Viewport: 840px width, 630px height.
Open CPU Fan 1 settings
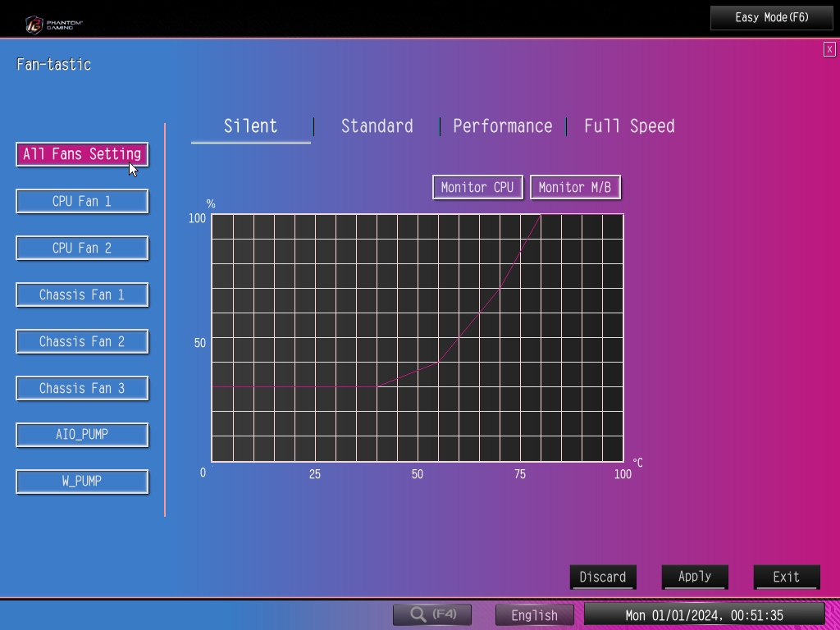[x=82, y=201]
